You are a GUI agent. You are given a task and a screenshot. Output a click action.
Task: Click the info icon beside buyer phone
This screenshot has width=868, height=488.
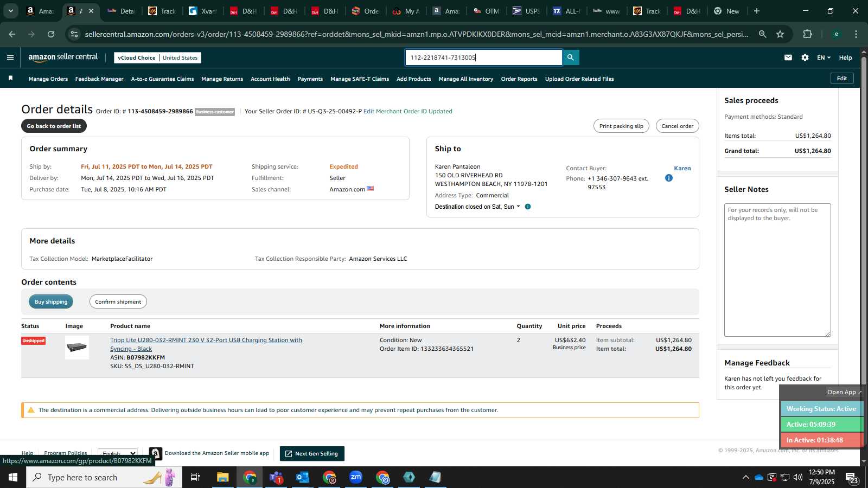pyautogui.click(x=669, y=178)
